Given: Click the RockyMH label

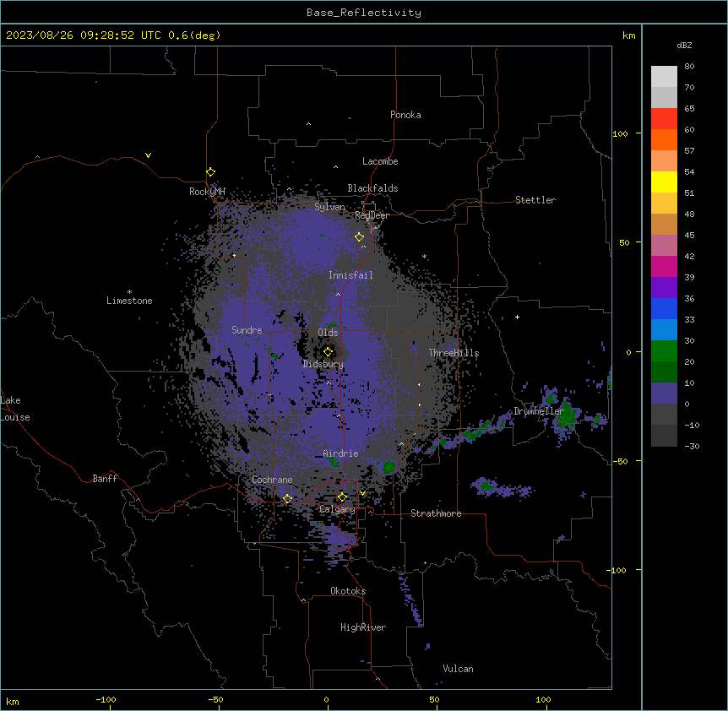Looking at the screenshot, I should point(207,192).
